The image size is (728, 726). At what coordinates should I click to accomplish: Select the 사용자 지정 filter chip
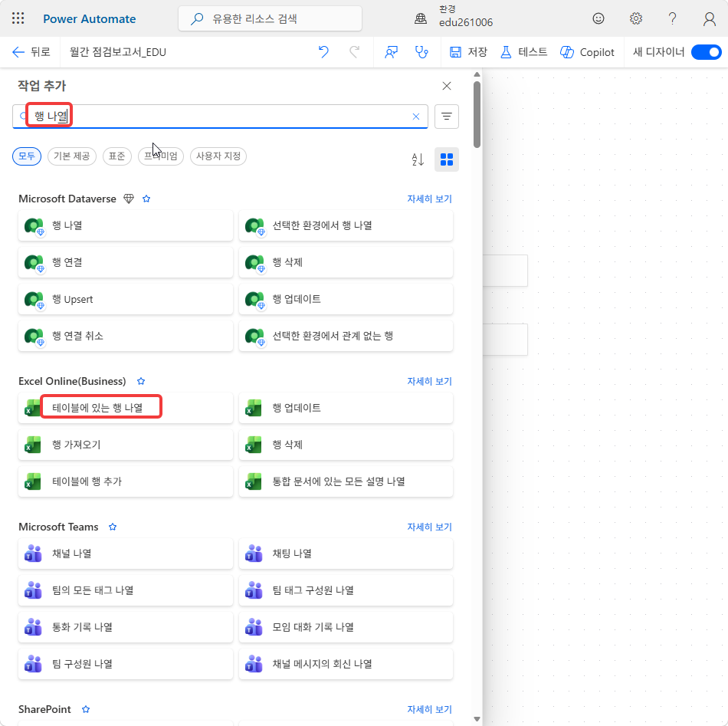218,156
